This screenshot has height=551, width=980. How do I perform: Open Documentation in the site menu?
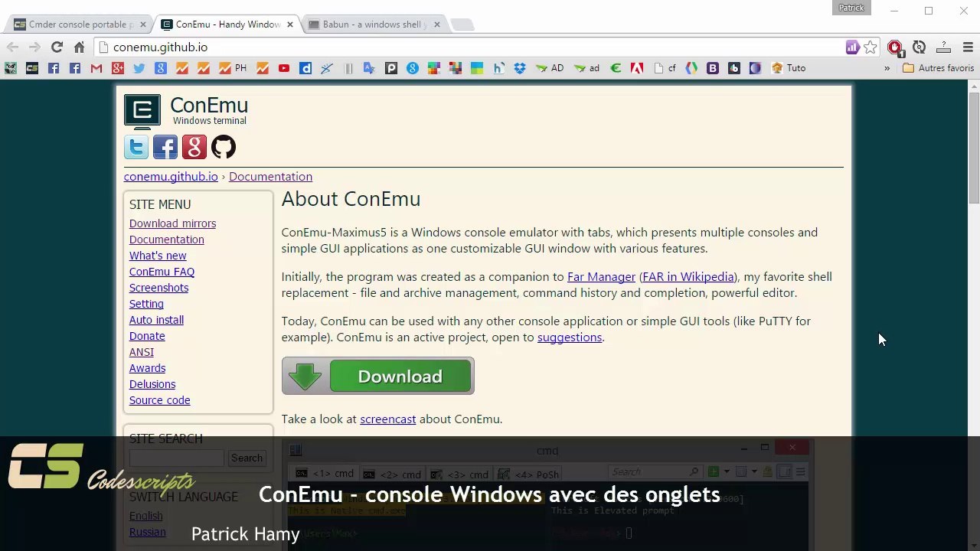pyautogui.click(x=166, y=240)
